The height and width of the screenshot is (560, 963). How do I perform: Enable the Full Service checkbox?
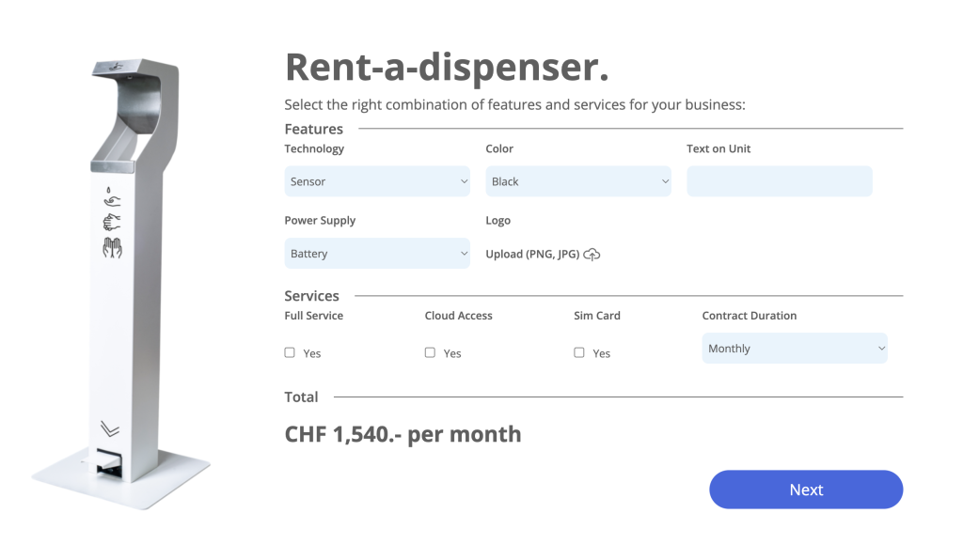(290, 352)
